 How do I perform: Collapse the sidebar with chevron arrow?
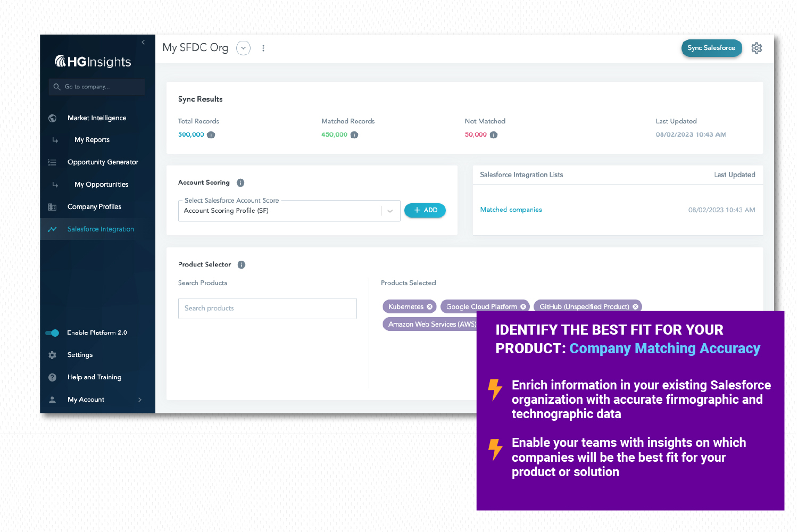click(143, 43)
